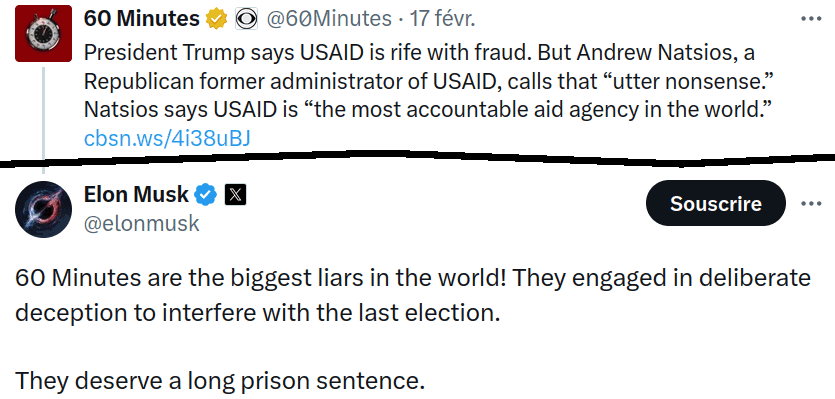Open more options next to the Souscrire button

812,203
